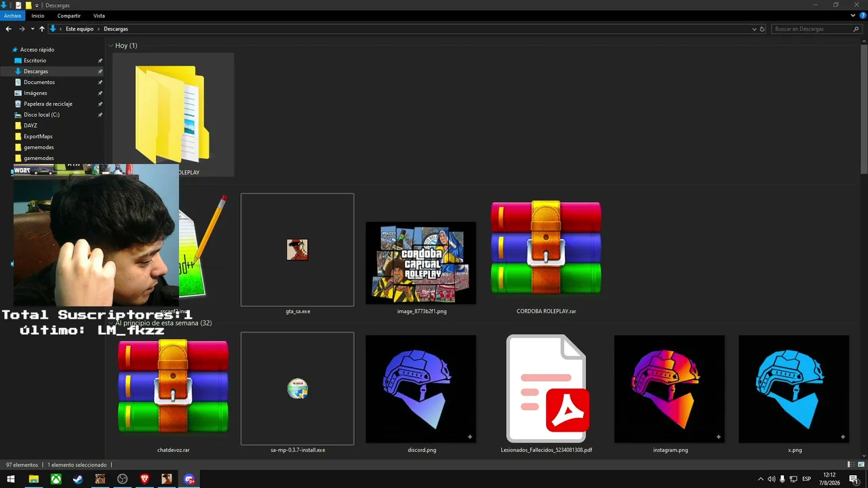
Task: Select the Lesionados_Fallecidos PDF file
Action: coord(546,394)
